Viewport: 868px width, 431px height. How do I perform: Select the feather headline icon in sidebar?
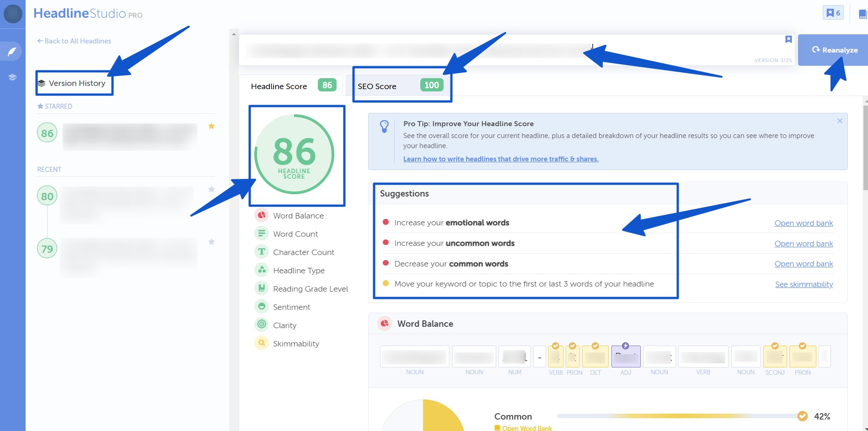pos(12,52)
